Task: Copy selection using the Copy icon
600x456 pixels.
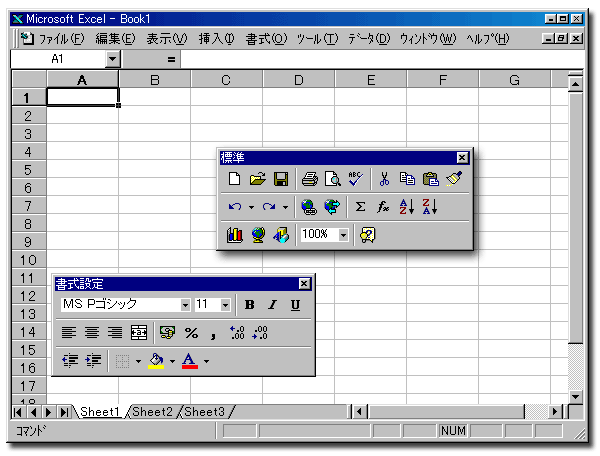Action: click(x=407, y=179)
